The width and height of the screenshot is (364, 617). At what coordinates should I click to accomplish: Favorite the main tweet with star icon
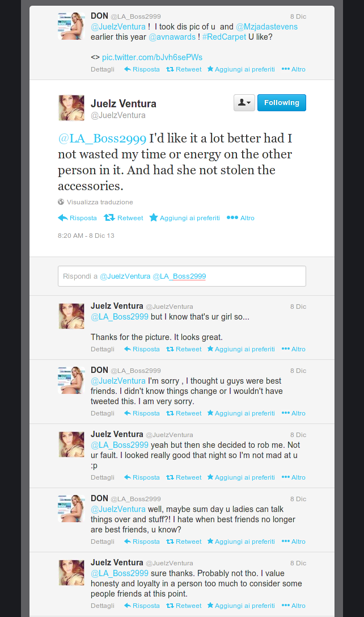[185, 218]
